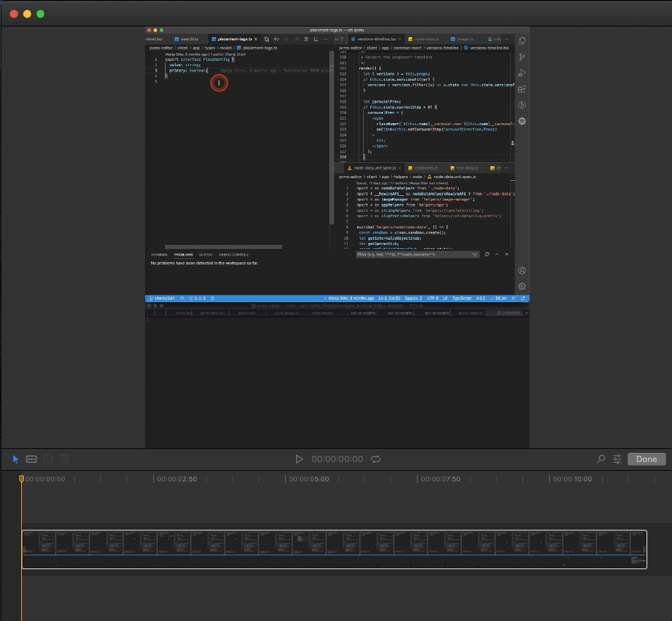Open the DEBUG CONSOLE tab in preview
The width and height of the screenshot is (672, 621).
(x=234, y=255)
